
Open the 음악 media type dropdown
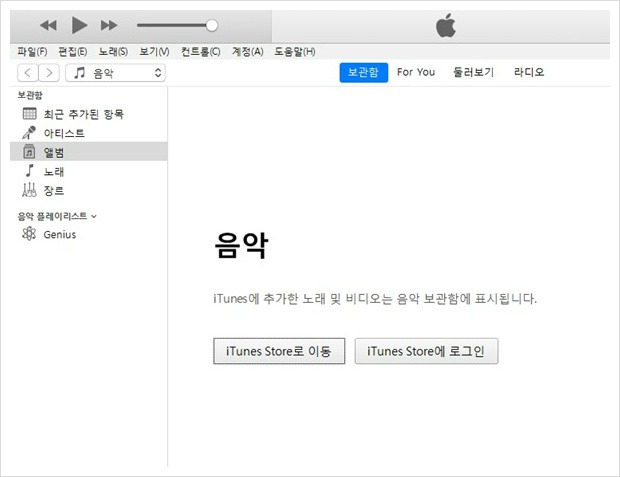[115, 73]
